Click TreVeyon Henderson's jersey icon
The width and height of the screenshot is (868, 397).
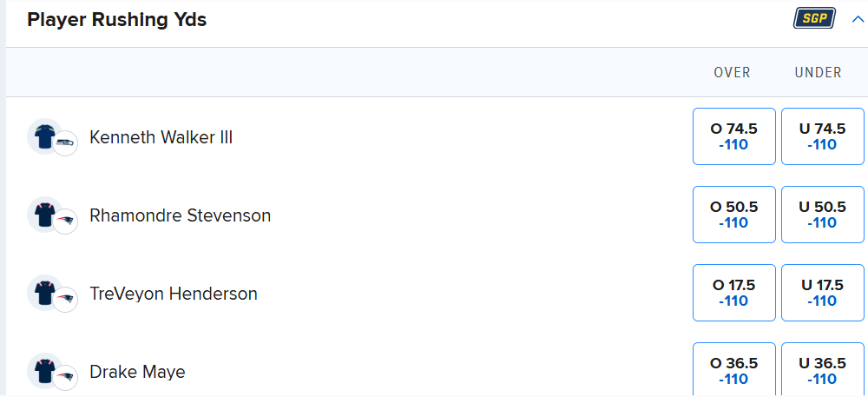43,292
